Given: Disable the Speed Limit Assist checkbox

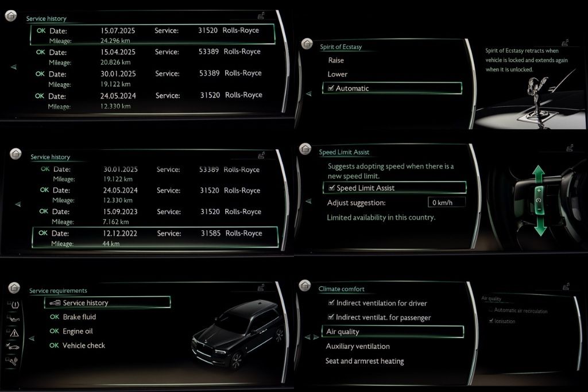Looking at the screenshot, I should pyautogui.click(x=331, y=188).
